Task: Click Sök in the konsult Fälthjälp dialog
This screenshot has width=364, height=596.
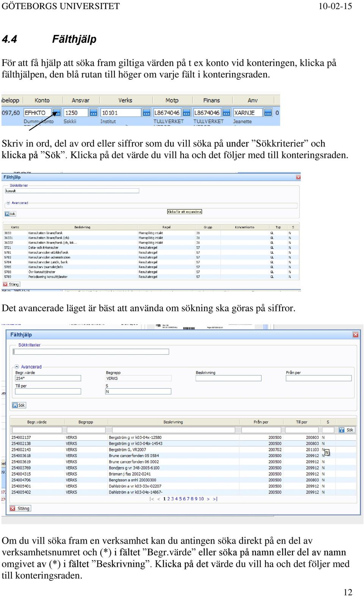Action: coord(10,214)
